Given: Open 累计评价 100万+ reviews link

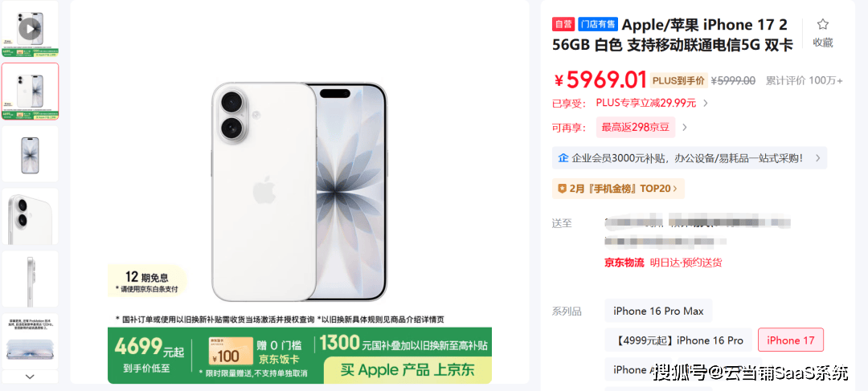Looking at the screenshot, I should (x=805, y=81).
